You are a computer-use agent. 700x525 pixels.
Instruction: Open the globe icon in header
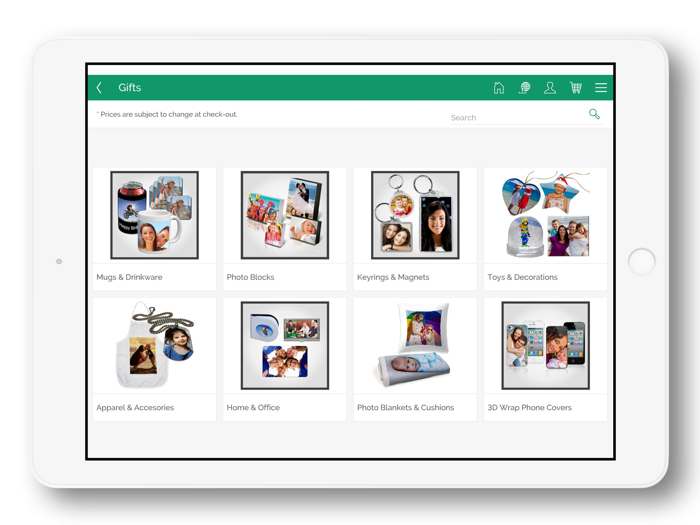(x=524, y=88)
